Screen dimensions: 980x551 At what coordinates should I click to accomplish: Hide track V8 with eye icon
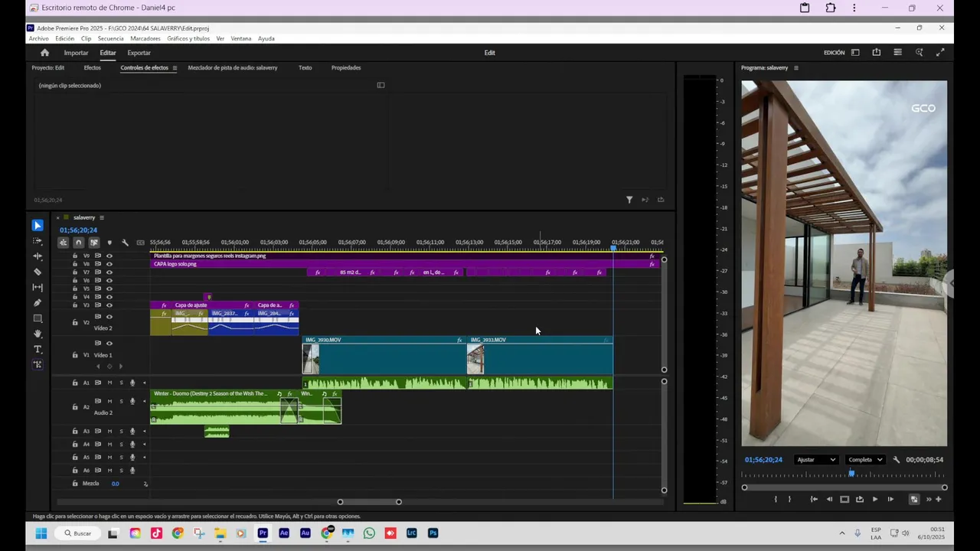pos(109,264)
